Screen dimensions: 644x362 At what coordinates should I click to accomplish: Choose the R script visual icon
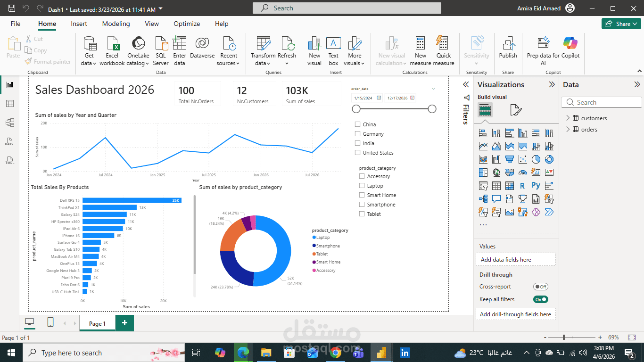coord(522,186)
